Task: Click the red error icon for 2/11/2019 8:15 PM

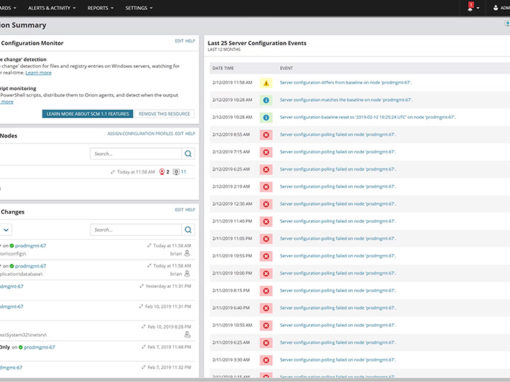Action: (266, 291)
